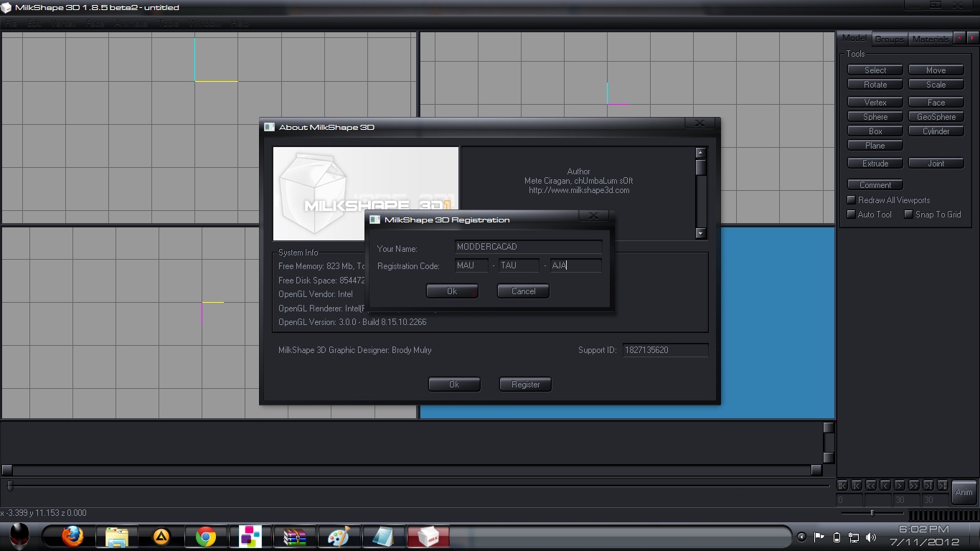980x551 pixels.
Task: Select the GeoSphere tool
Action: point(936,117)
